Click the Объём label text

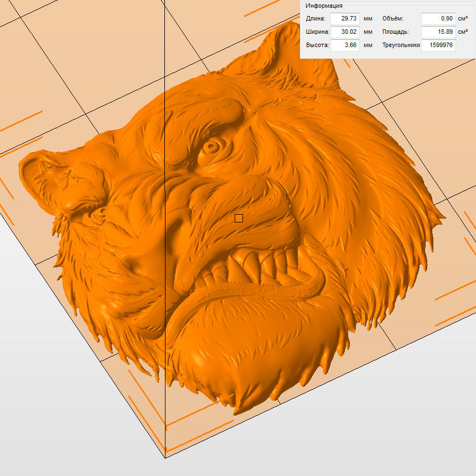(x=393, y=19)
